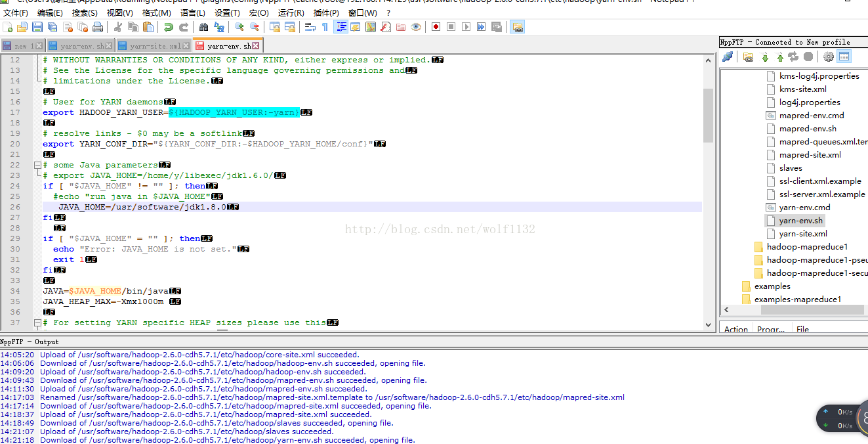
Task: Click NppFTP download file green down arrow
Action: tap(764, 57)
